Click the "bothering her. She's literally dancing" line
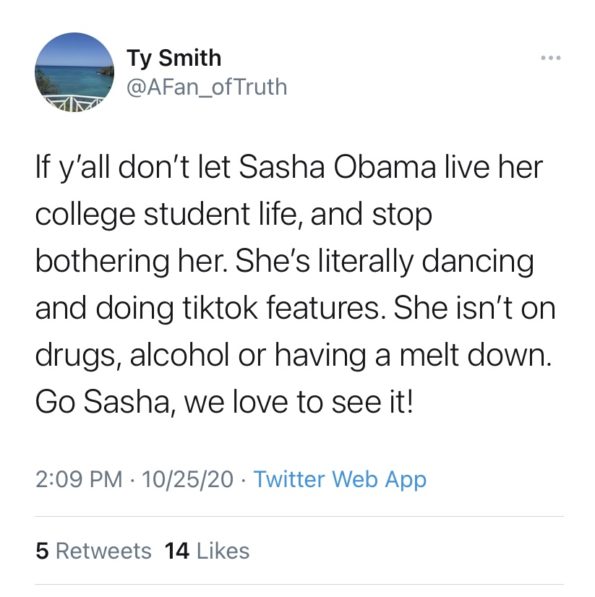The width and height of the screenshot is (595, 597). click(x=285, y=262)
